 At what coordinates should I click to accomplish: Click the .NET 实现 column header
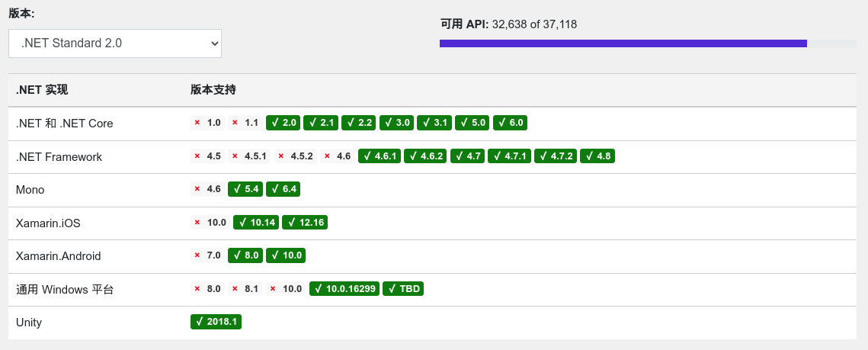[42, 90]
